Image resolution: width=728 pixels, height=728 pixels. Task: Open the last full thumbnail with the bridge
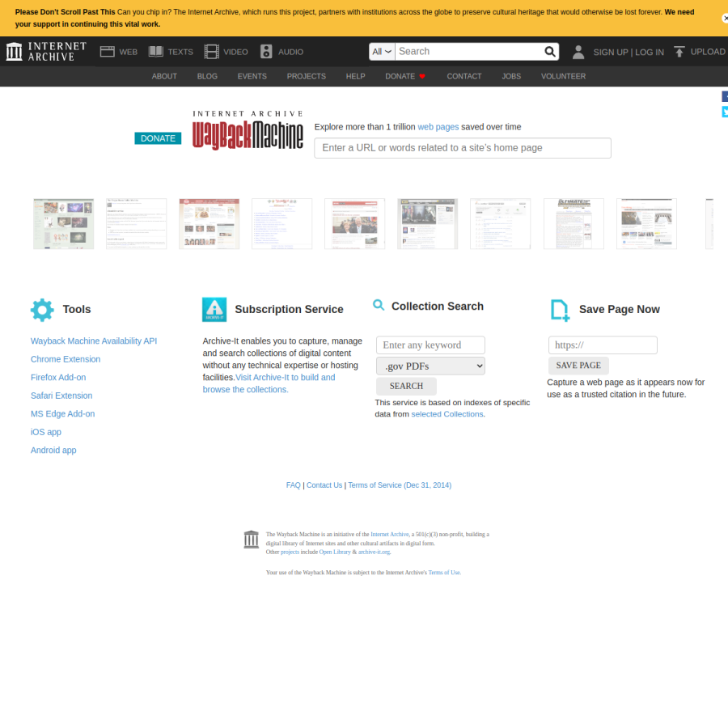[647, 224]
